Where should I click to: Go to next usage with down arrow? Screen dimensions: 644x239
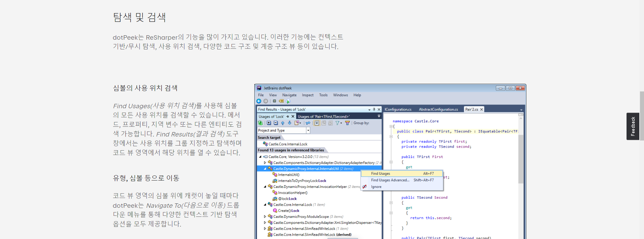[290, 123]
